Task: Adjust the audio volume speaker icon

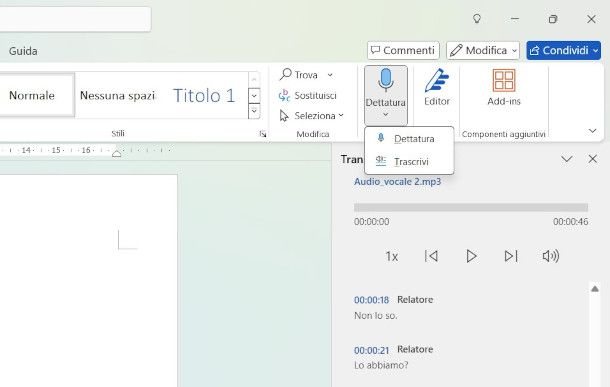Action: pos(550,256)
